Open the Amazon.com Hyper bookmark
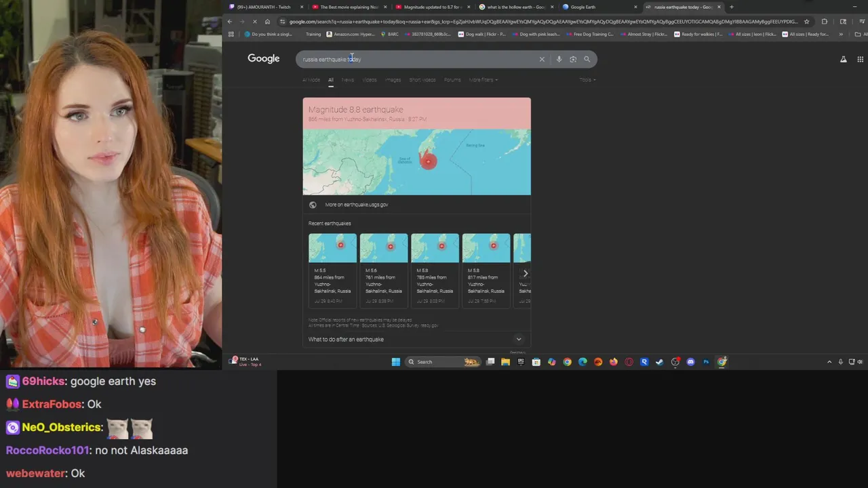The height and width of the screenshot is (488, 868). [351, 34]
